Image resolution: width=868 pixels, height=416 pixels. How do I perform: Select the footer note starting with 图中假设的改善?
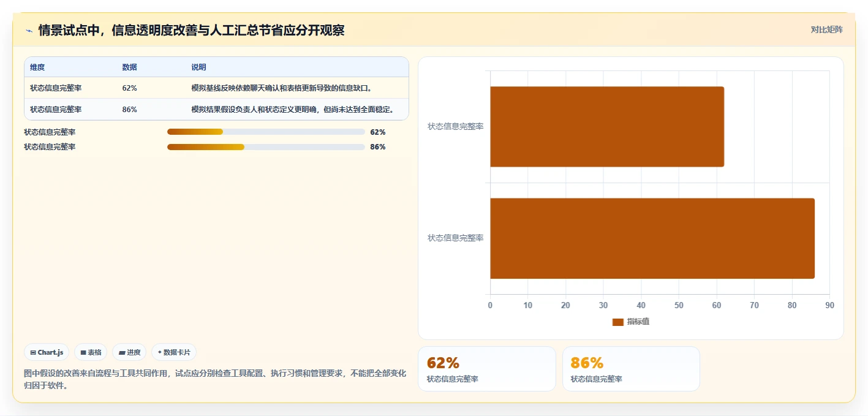(x=215, y=379)
